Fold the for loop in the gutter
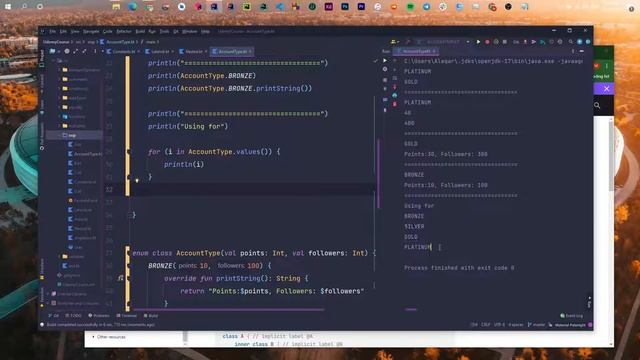This screenshot has width=640, height=360. coord(129,152)
